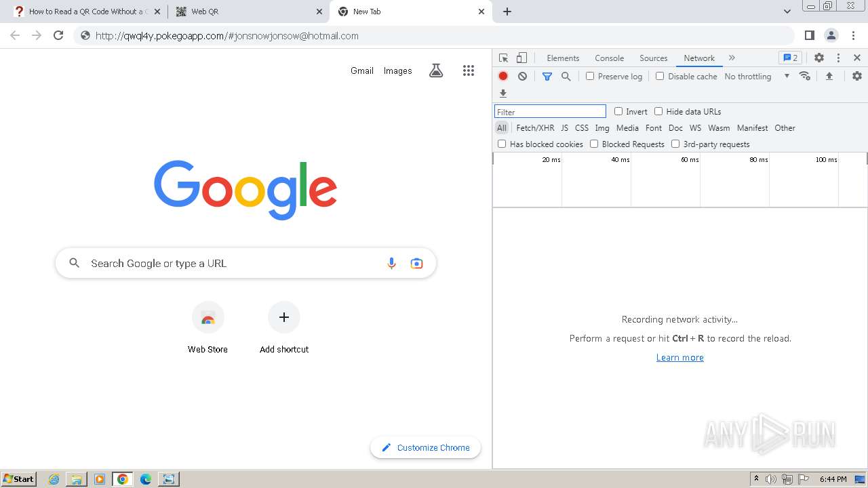Click Customize Chrome button

coord(426,447)
